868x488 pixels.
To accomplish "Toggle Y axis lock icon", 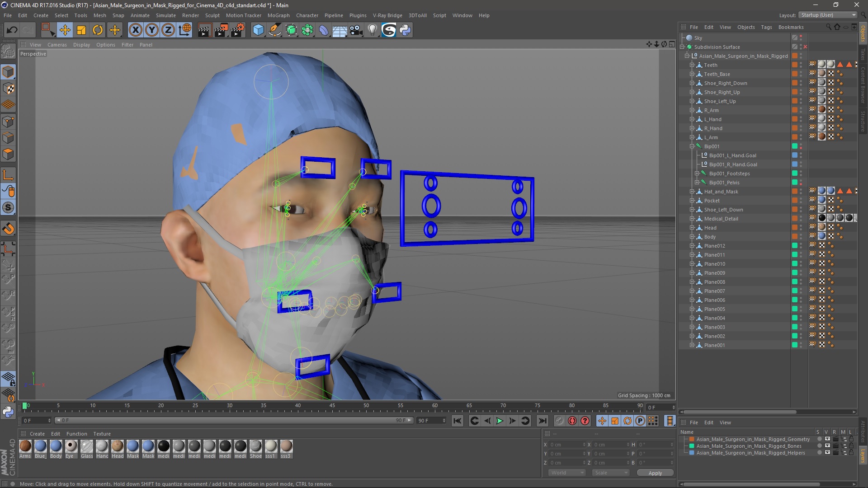I will tap(152, 30).
